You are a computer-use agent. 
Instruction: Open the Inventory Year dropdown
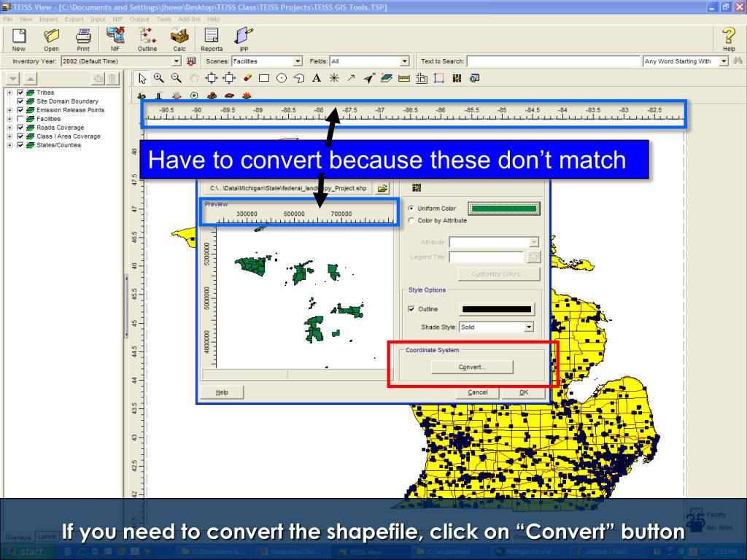(177, 61)
